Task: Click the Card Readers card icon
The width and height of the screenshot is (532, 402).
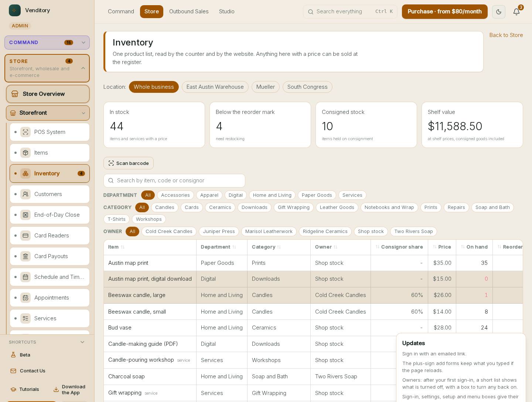Action: pyautogui.click(x=25, y=236)
